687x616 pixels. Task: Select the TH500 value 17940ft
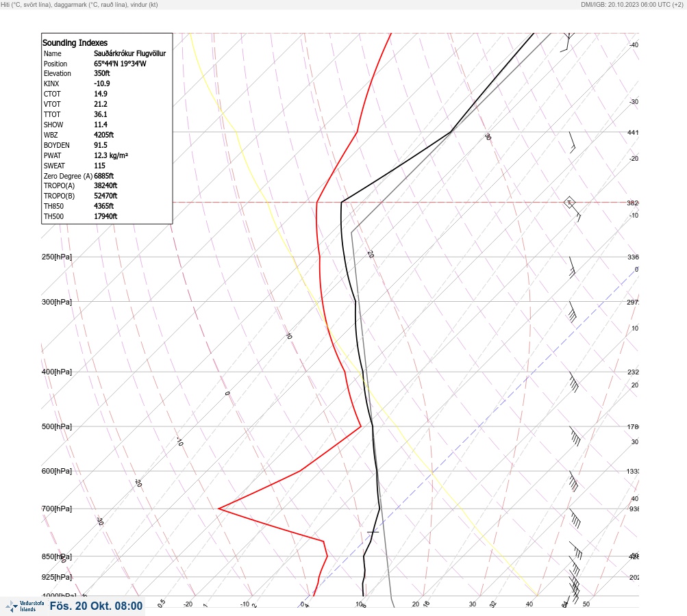click(105, 216)
